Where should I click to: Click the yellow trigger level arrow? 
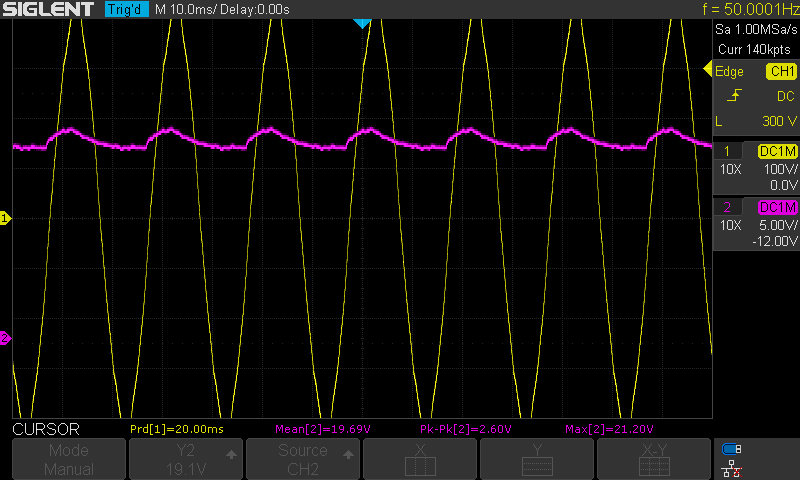[707, 69]
